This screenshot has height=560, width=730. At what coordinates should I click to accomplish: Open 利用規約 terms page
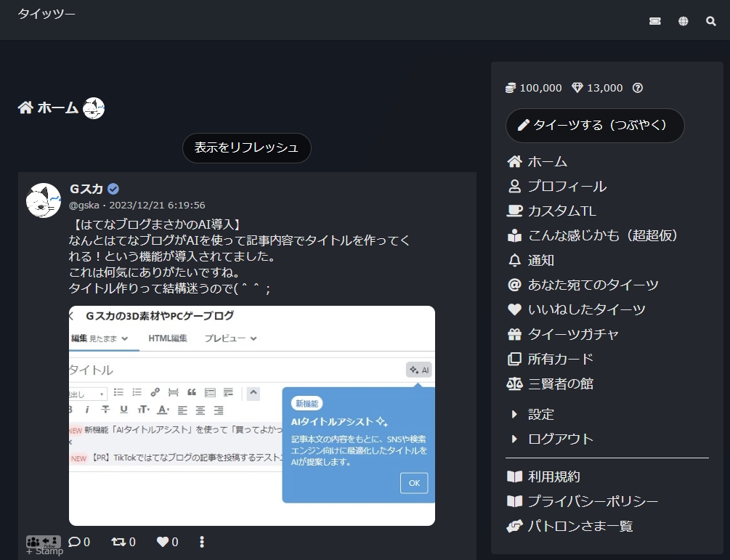click(x=544, y=476)
